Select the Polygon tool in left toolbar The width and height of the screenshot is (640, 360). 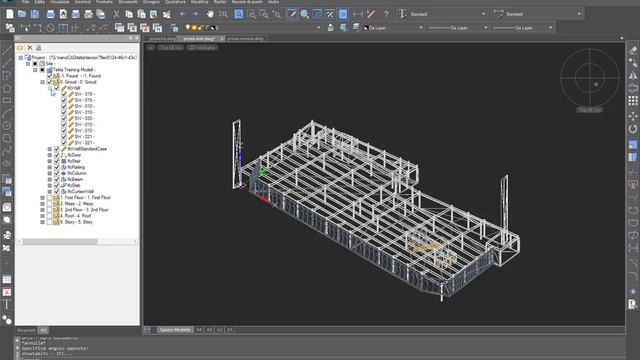(7, 88)
